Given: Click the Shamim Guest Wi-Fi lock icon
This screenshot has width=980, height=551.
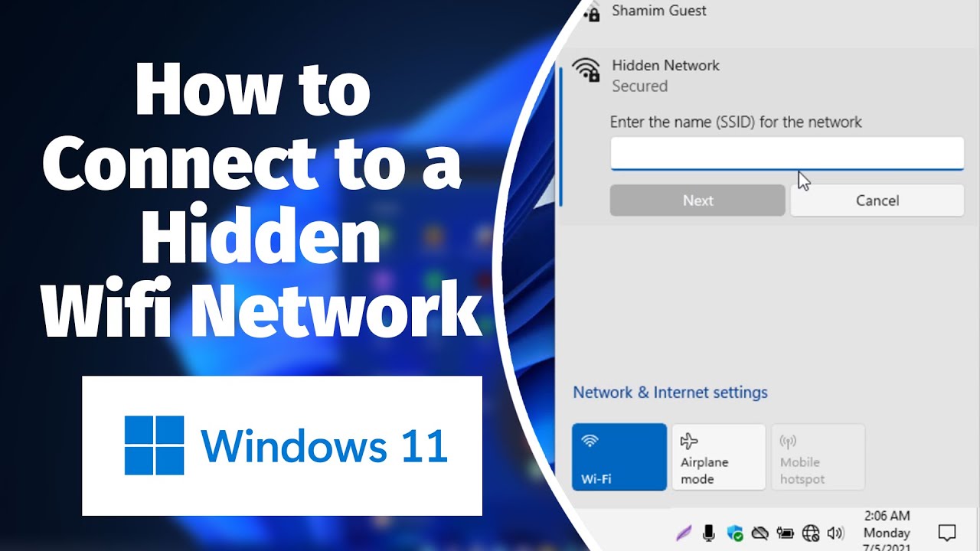Looking at the screenshot, I should (x=591, y=11).
